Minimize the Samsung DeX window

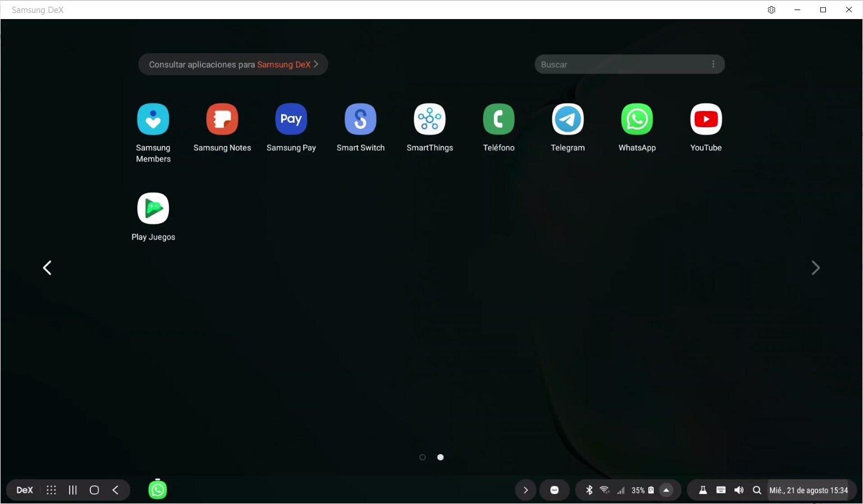pos(797,10)
